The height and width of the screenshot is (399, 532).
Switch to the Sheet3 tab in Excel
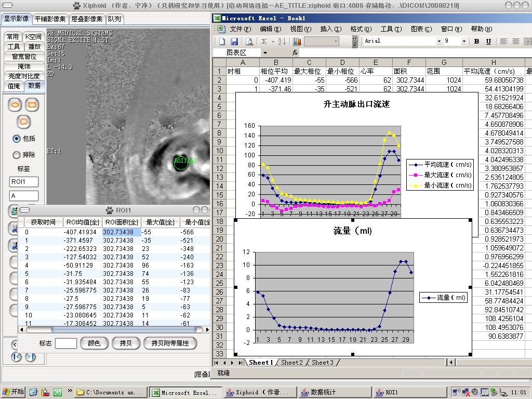click(322, 363)
